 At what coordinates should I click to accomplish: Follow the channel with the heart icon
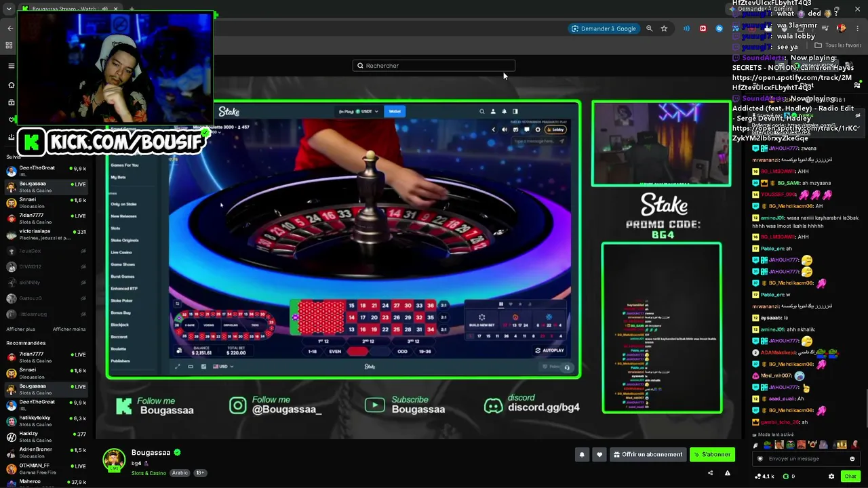pos(599,455)
